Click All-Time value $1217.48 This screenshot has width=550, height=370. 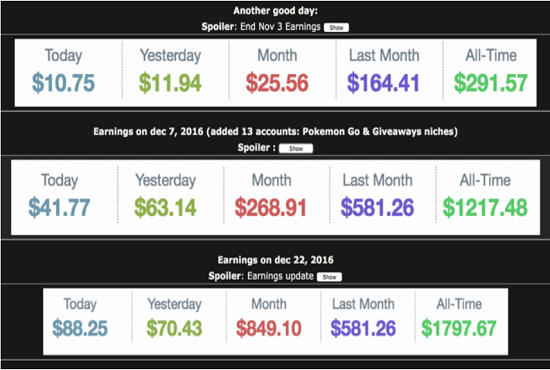(485, 207)
